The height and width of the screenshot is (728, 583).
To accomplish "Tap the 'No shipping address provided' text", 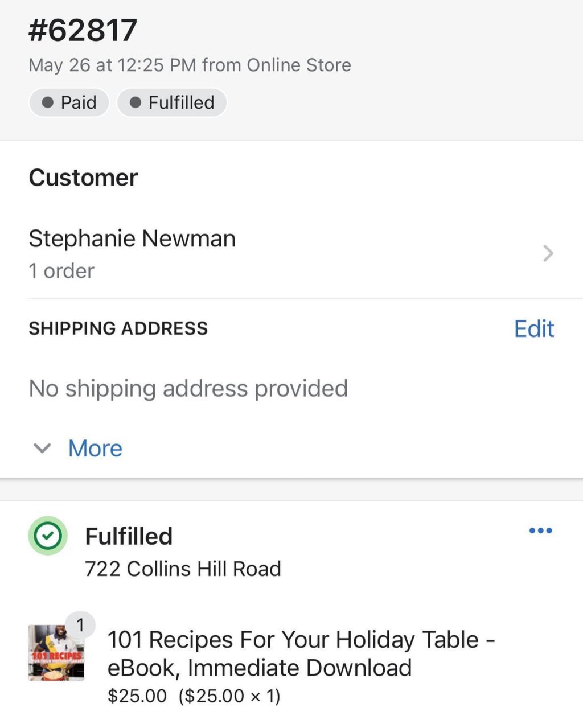I will point(188,389).
